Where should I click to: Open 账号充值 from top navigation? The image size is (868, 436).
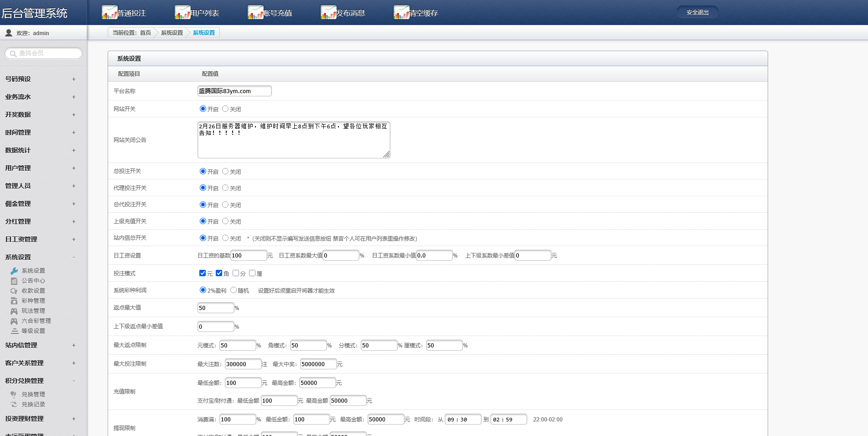[278, 13]
